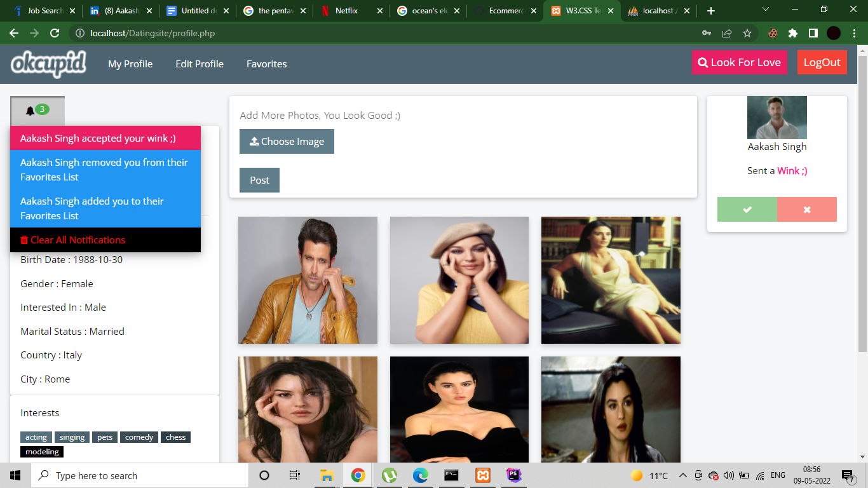
Task: Decline the wink using the red cross
Action: [x=807, y=209]
